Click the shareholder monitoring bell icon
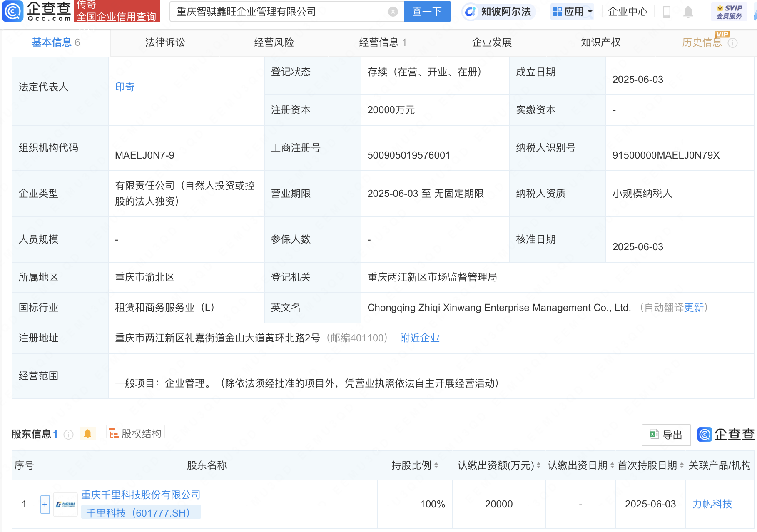757x532 pixels. (87, 434)
